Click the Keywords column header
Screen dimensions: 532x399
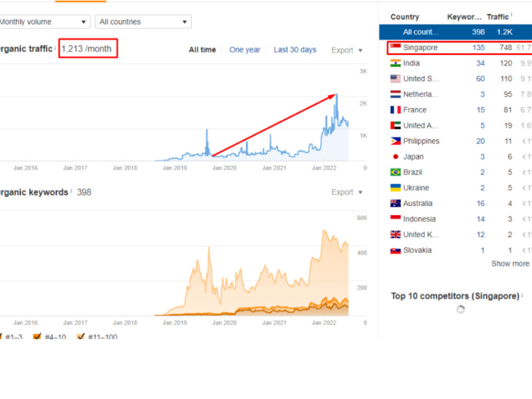tap(464, 17)
